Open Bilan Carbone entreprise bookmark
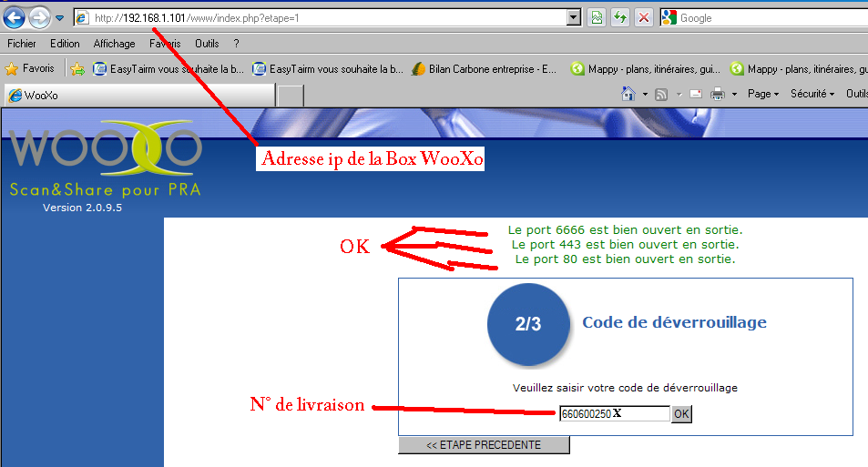This screenshot has width=868, height=467. point(485,68)
